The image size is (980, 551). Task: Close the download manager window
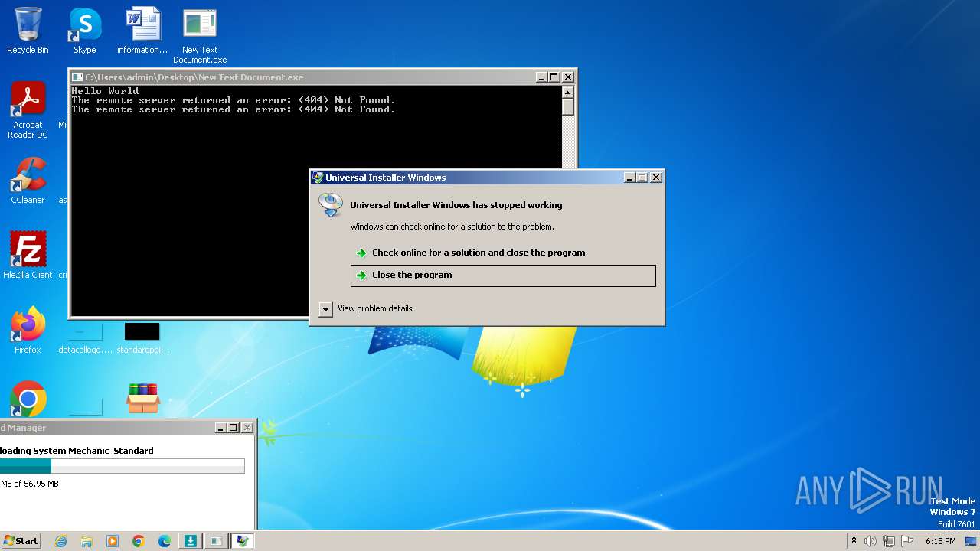[247, 428]
